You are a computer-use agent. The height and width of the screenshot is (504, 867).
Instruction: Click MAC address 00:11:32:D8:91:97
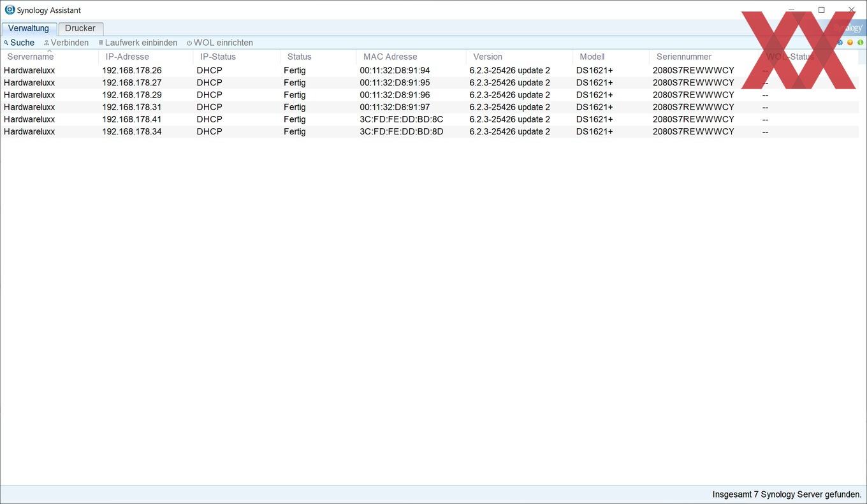pyautogui.click(x=395, y=107)
